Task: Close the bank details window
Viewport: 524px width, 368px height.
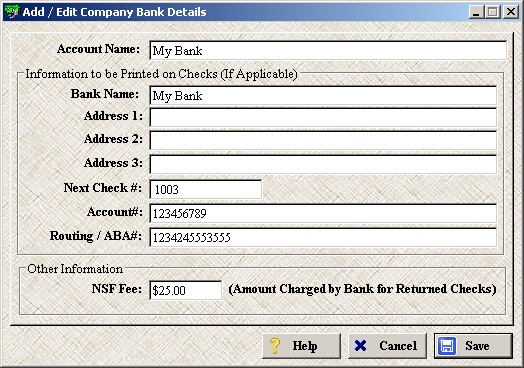Action: pyautogui.click(x=511, y=12)
